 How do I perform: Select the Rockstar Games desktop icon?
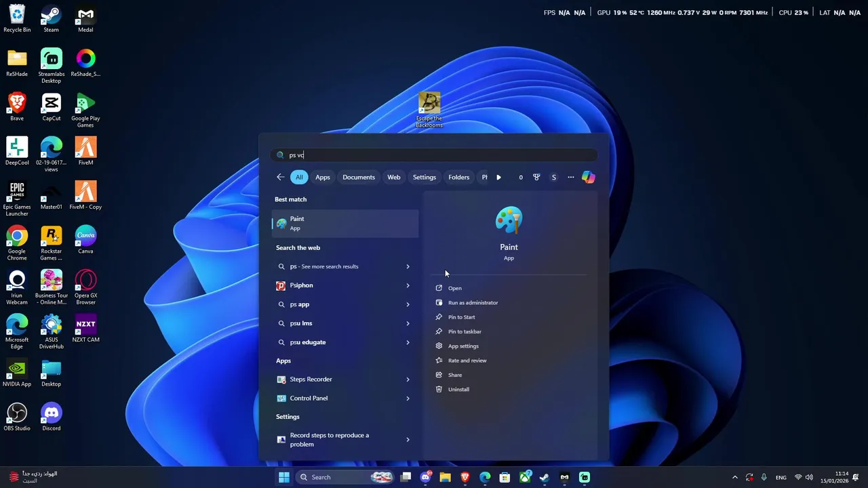[51, 243]
